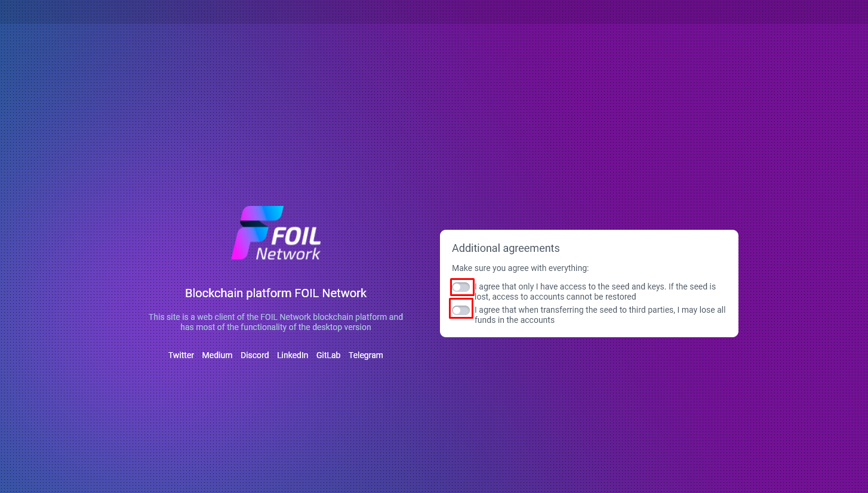The image size is (868, 493).
Task: Click the Blockchain platform FOIL Network title
Action: coord(276,293)
